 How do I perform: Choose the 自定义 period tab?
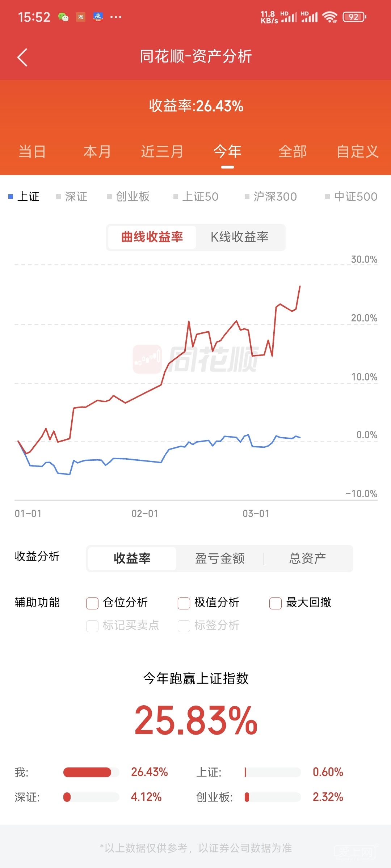[x=357, y=152]
